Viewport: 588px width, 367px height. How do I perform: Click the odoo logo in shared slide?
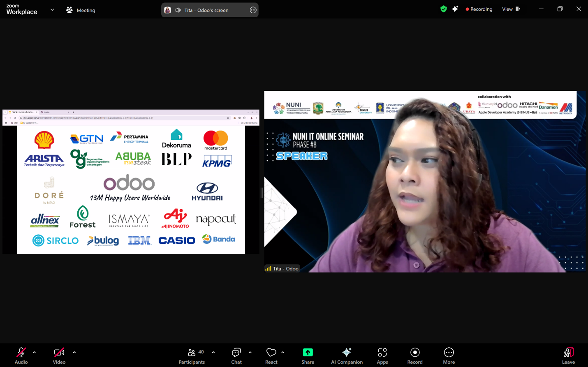pyautogui.click(x=129, y=182)
